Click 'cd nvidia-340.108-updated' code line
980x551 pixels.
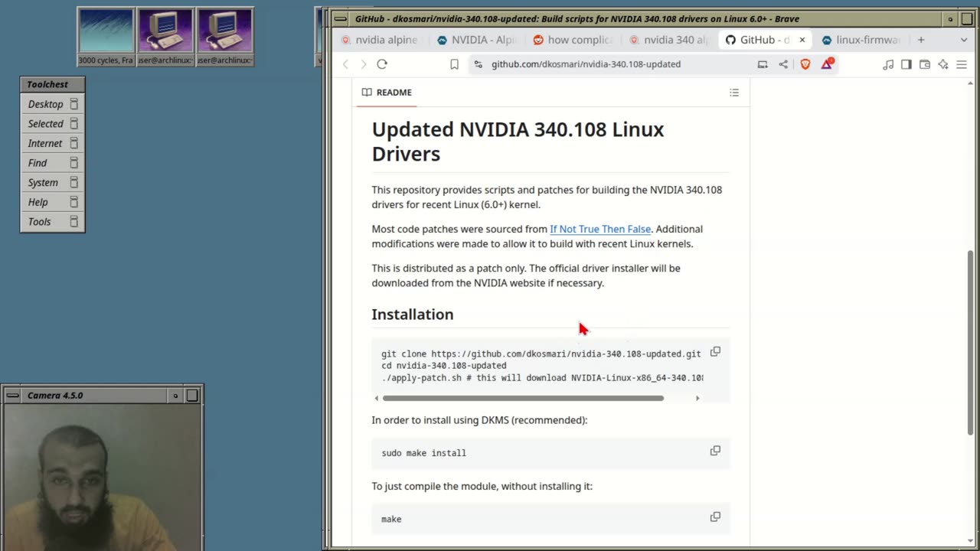click(x=444, y=366)
